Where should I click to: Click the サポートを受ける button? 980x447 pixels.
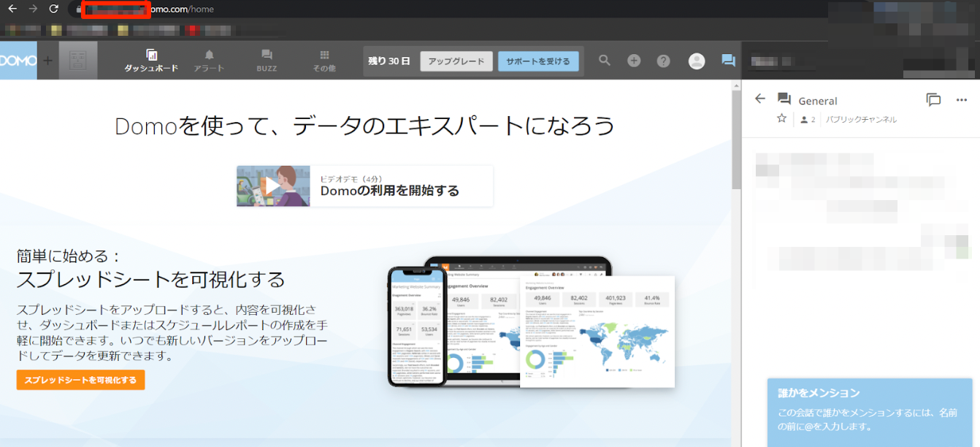pyautogui.click(x=538, y=61)
